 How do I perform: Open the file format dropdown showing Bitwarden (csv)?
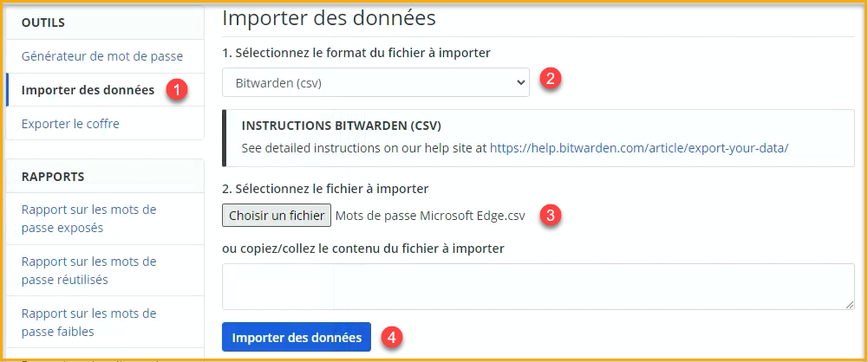click(x=375, y=82)
